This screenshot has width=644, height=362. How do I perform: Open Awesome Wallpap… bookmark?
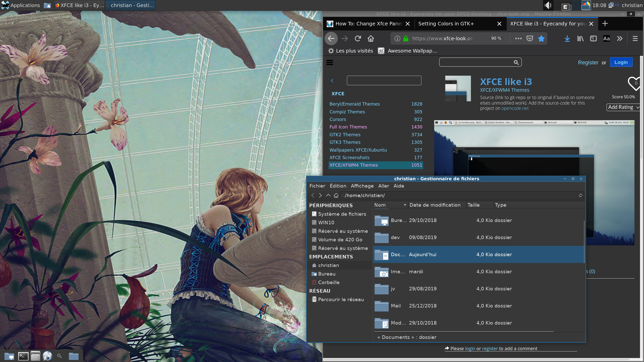point(408,51)
